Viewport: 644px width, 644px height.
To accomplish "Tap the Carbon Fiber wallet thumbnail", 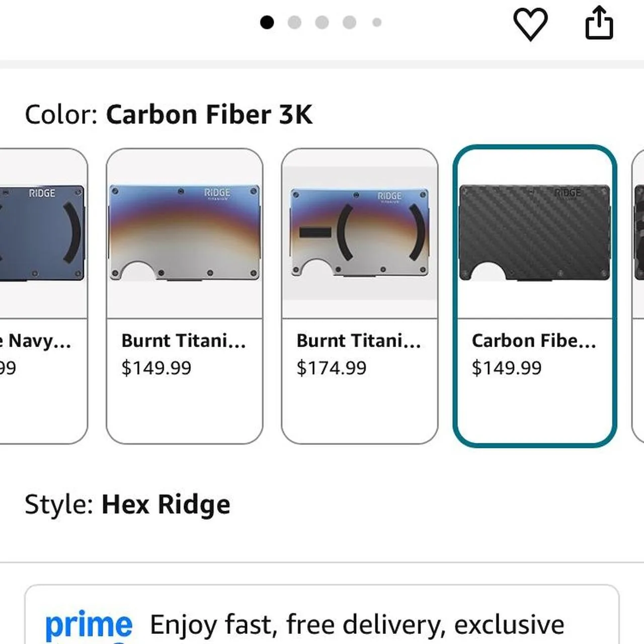I will [x=534, y=232].
